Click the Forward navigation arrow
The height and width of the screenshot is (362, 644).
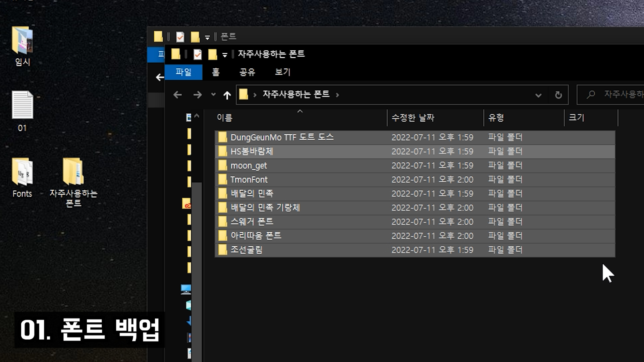(198, 95)
